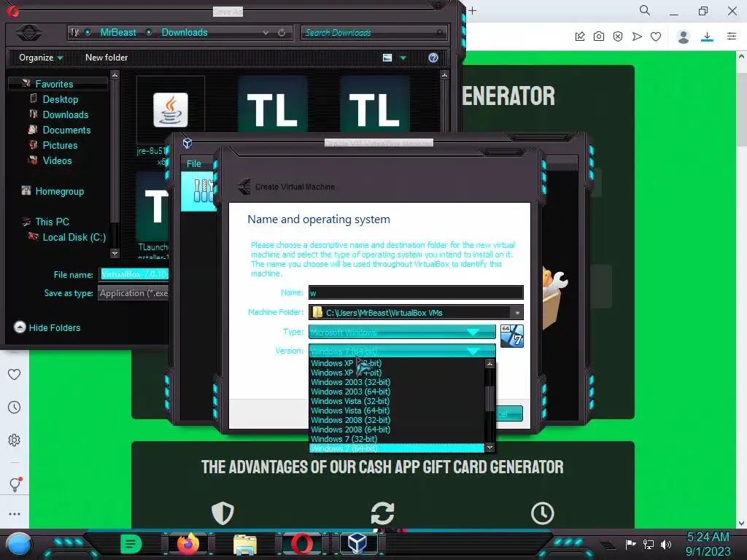This screenshot has height=560, width=747.
Task: Open Desktop in Favorites
Action: (60, 99)
